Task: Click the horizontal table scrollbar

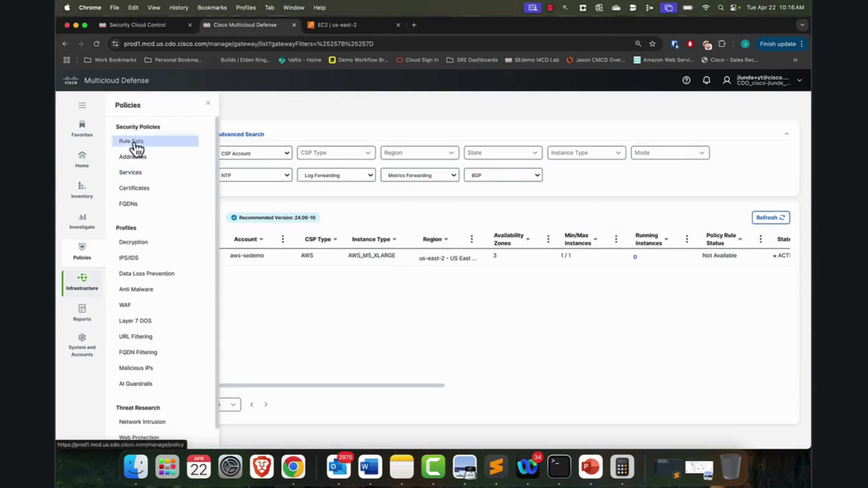Action: coord(331,385)
